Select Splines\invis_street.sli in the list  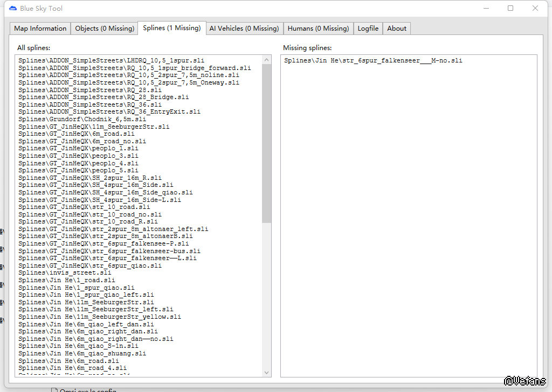[65, 273]
